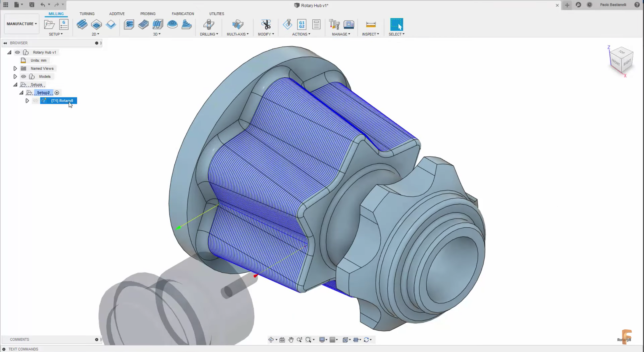Switch to the TURNING tab
Screen dimensions: 644x352
click(87, 14)
